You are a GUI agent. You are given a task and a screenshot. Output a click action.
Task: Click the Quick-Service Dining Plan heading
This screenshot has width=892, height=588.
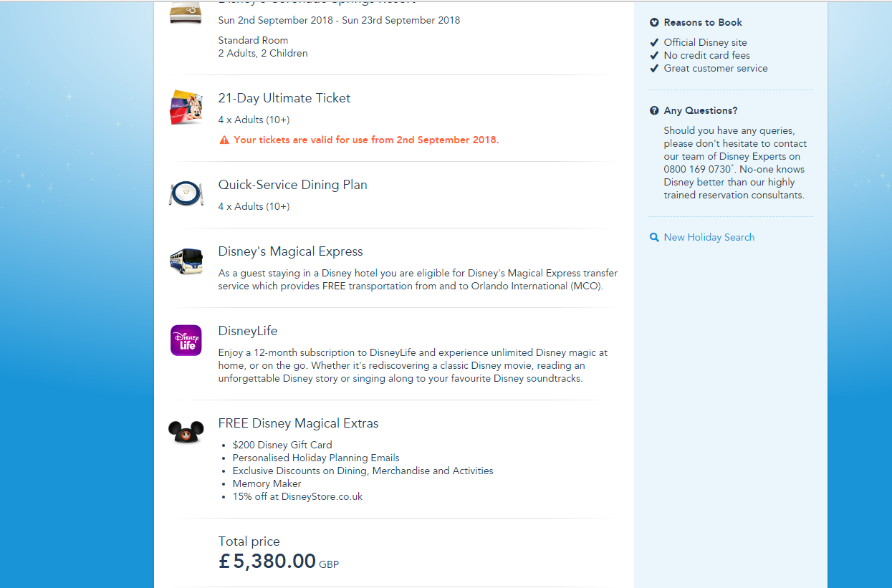click(292, 185)
